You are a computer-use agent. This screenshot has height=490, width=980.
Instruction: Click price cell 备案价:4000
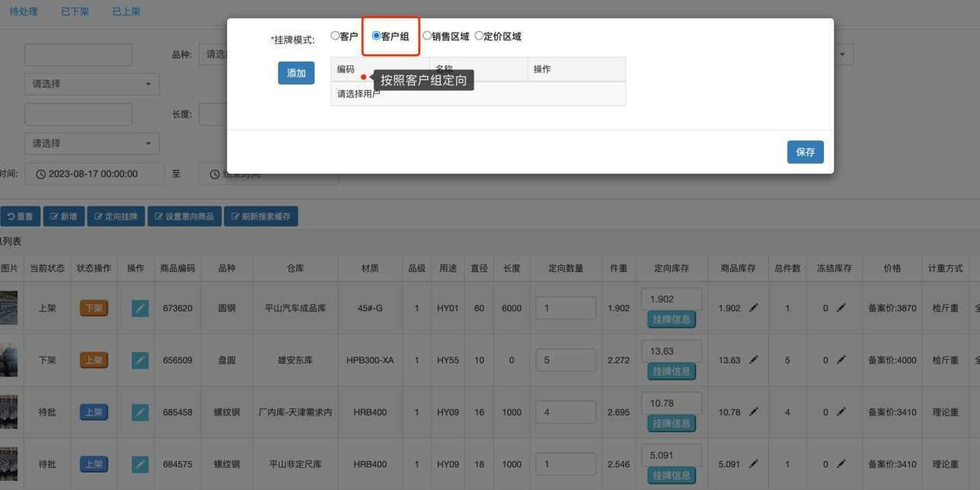(892, 360)
